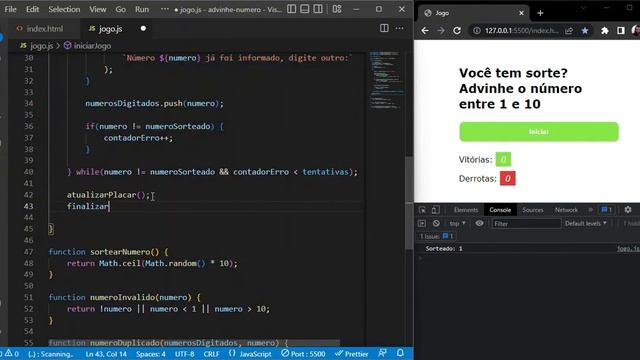Open browser extensions puzzle icon
Image resolution: width=640 pixels, height=360 pixels.
(x=605, y=31)
